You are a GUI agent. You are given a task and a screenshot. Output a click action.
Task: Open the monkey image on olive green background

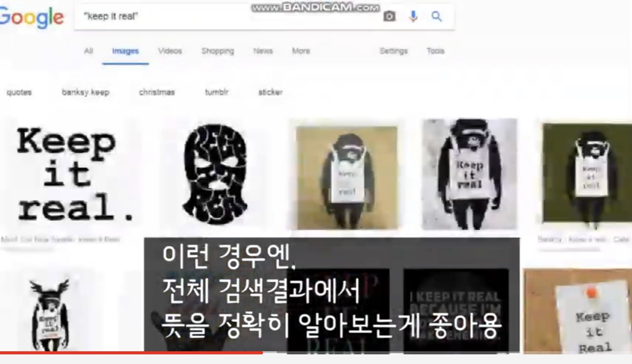point(587,173)
